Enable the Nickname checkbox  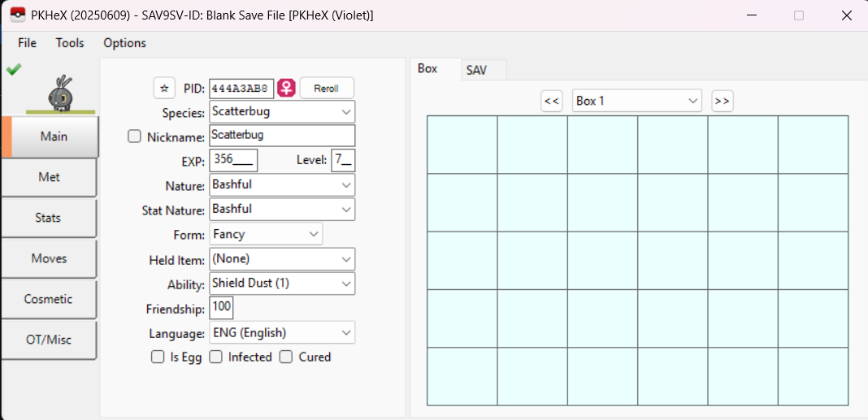point(135,136)
